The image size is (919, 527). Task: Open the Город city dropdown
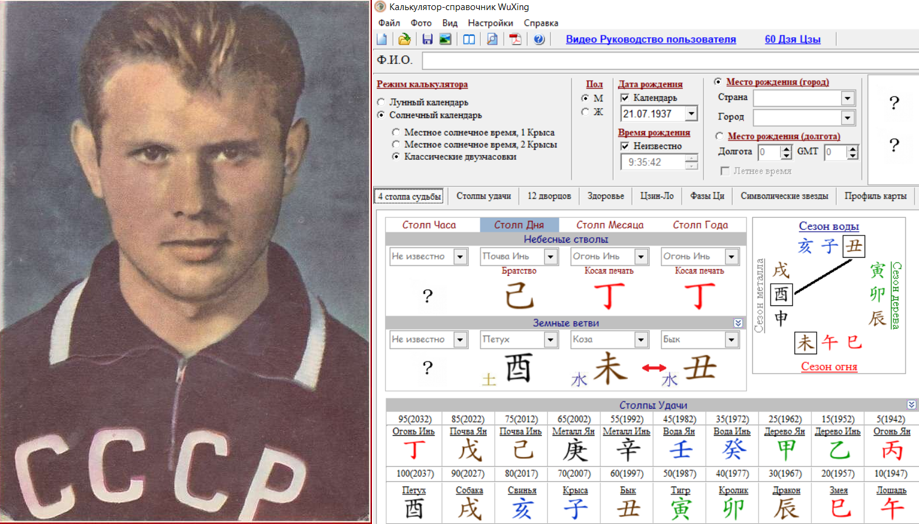(847, 118)
